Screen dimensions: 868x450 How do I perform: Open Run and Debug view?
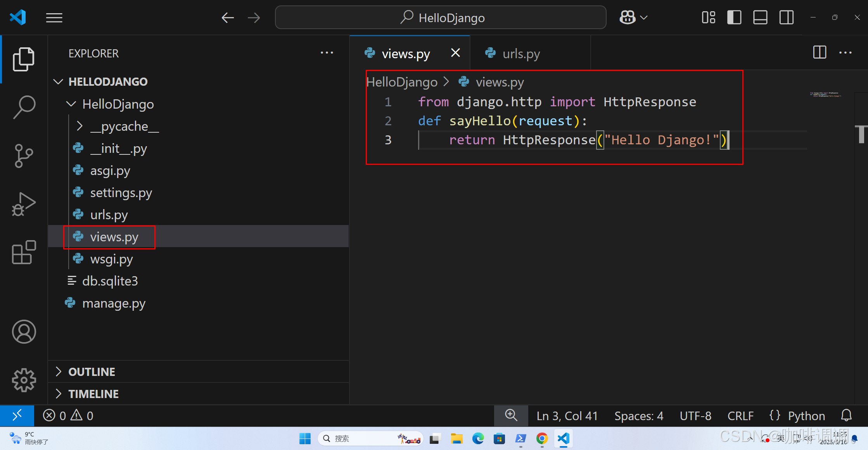click(24, 204)
